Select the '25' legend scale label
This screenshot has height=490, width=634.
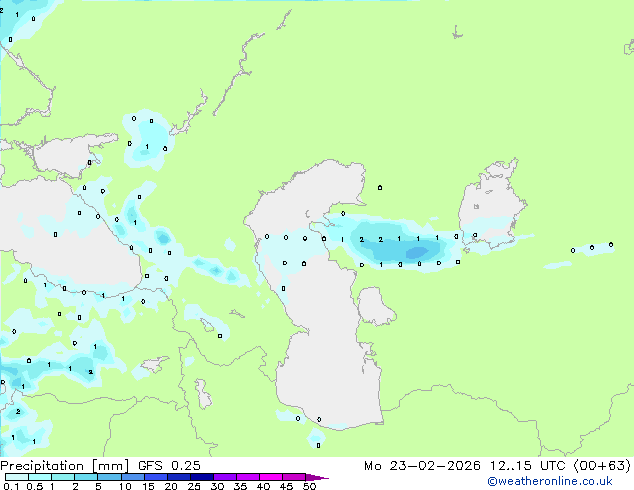point(194,486)
